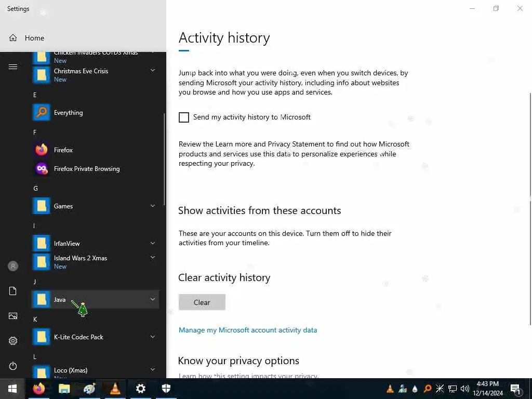Screen dimensions: 532x399
Task: Select the Java folder in Start menu
Action: pyautogui.click(x=95, y=299)
